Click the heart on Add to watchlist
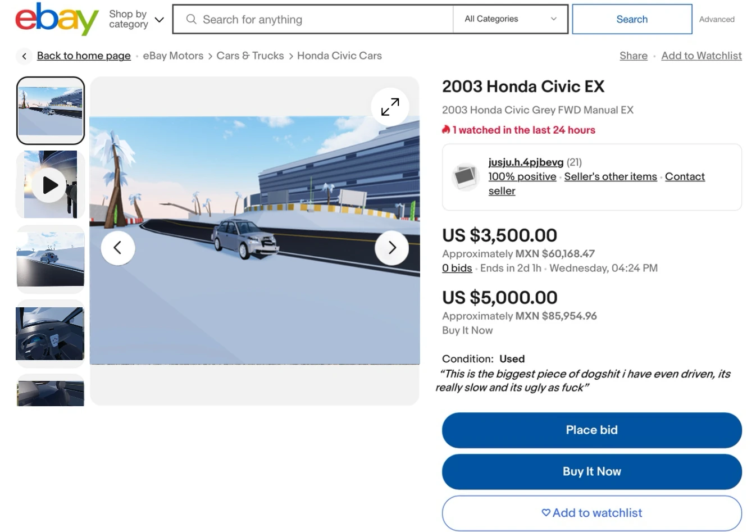 pyautogui.click(x=545, y=513)
